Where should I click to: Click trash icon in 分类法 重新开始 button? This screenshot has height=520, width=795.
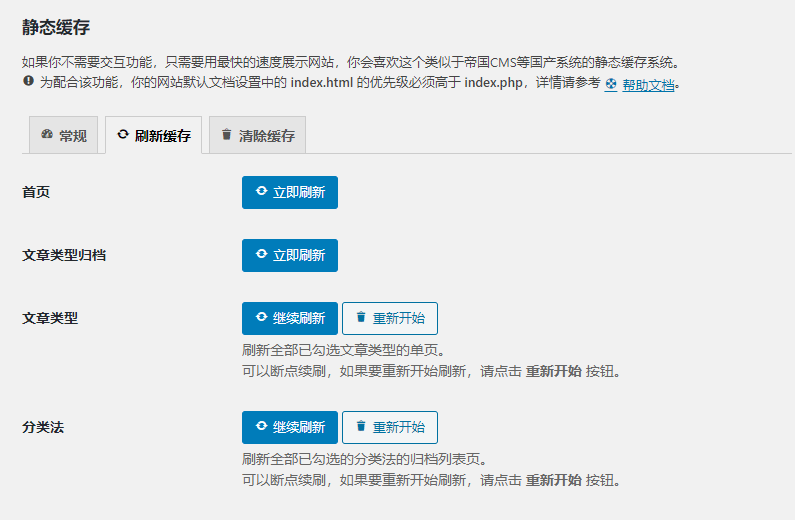click(361, 426)
